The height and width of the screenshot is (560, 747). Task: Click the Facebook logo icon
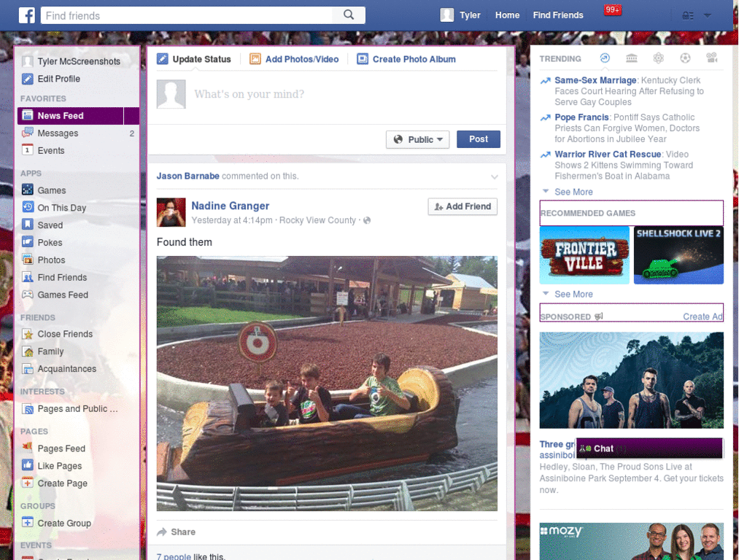point(27,15)
